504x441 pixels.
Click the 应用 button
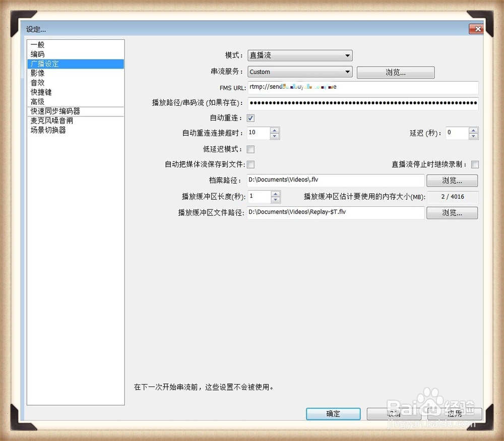pyautogui.click(x=455, y=414)
